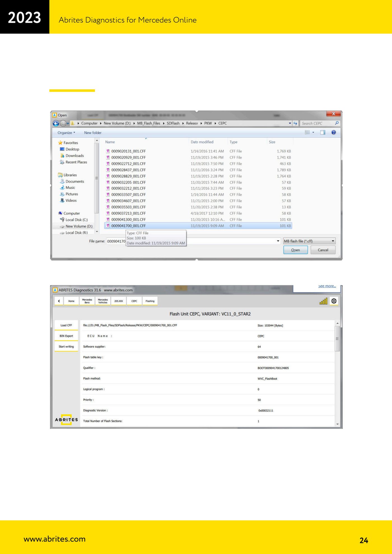Select file 0009041700_001.CFF
392x554 pixels.
[x=198, y=226]
